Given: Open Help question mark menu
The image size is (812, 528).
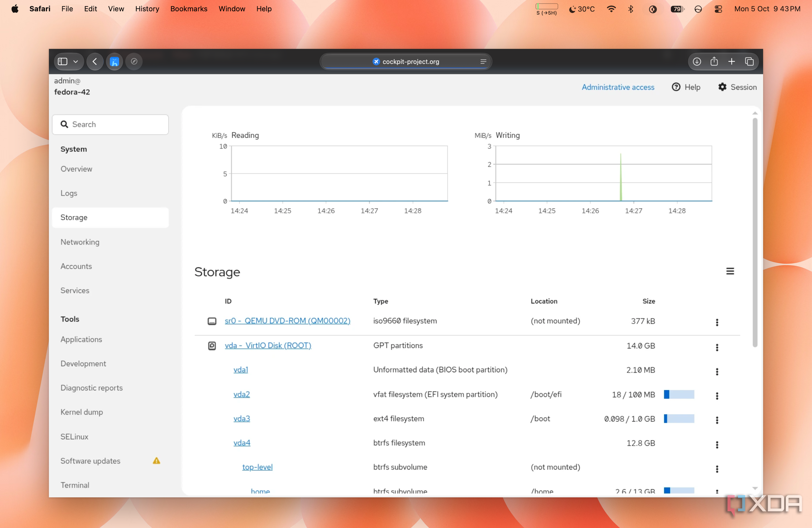Looking at the screenshot, I should 686,87.
